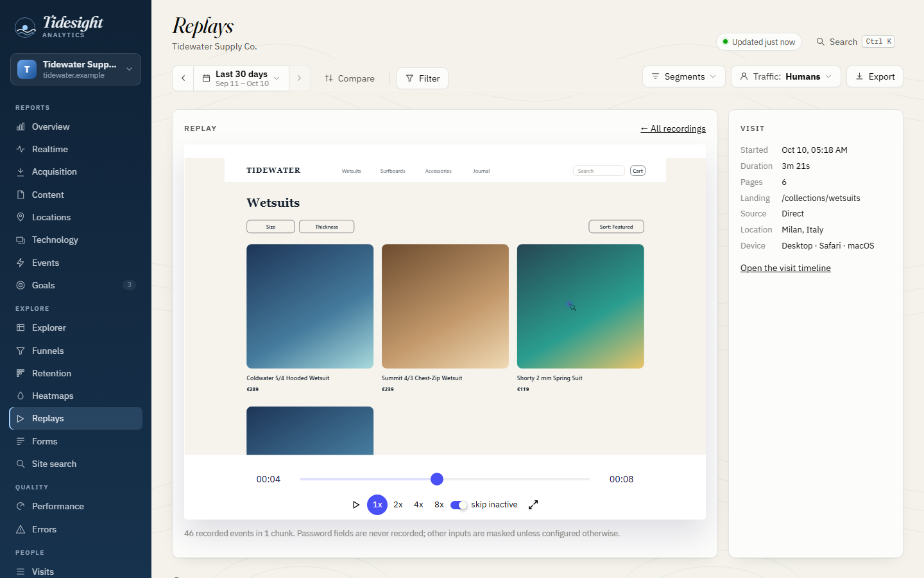Expand the Segments dropdown
Image resolution: width=924 pixels, height=578 pixels.
(684, 76)
